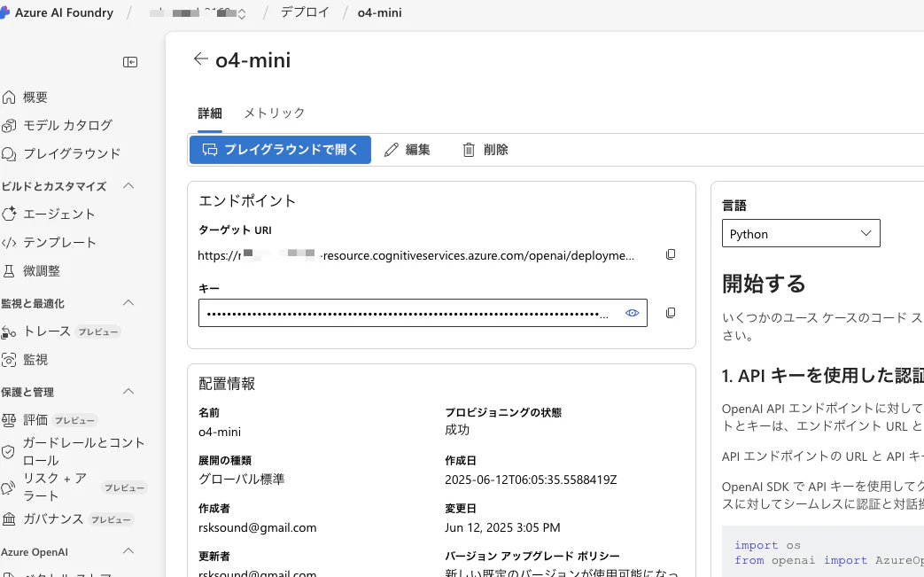
Task: Click the 微調整 flask icon
Action: click(x=9, y=271)
